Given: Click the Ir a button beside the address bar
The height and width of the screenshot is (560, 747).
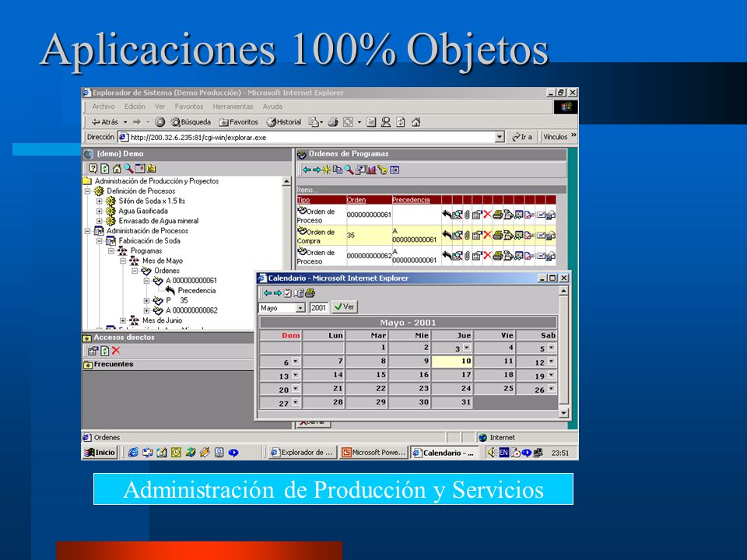Looking at the screenshot, I should point(522,137).
